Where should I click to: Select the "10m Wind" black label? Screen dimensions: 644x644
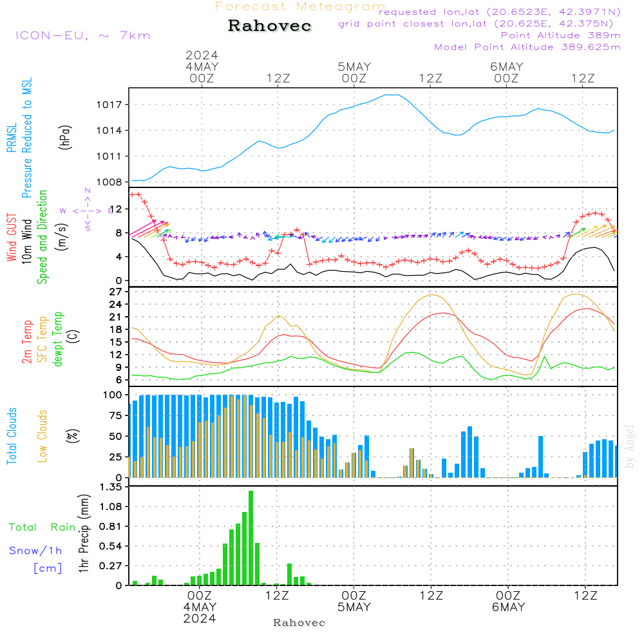click(26, 241)
